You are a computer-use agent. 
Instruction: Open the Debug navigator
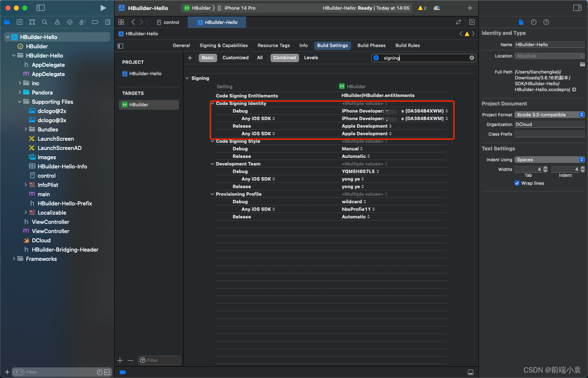(82, 22)
